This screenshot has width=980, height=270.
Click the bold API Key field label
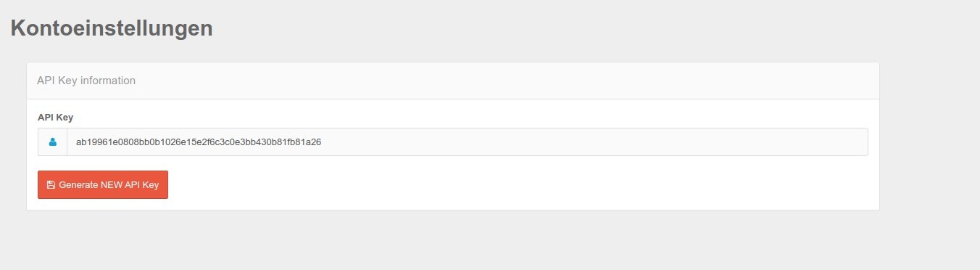56,117
